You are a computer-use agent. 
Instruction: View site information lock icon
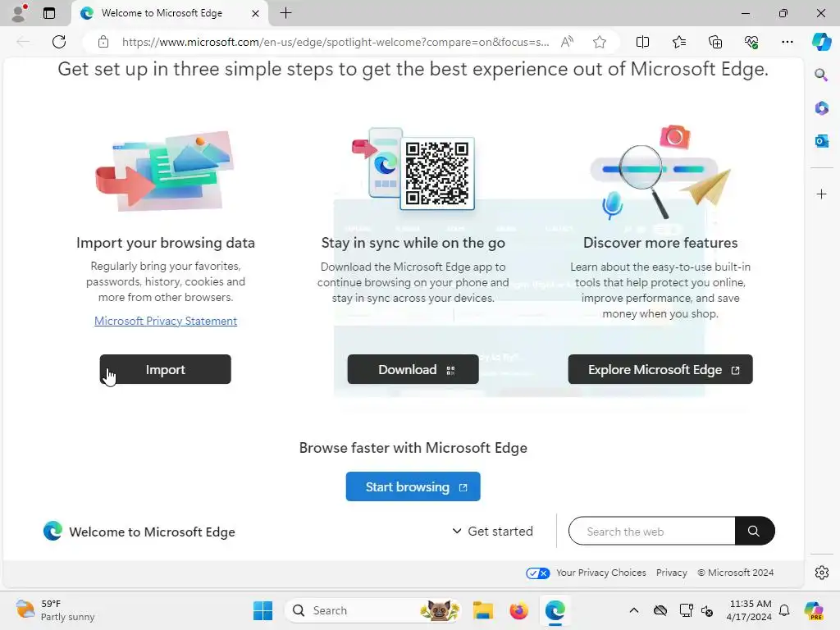103,42
